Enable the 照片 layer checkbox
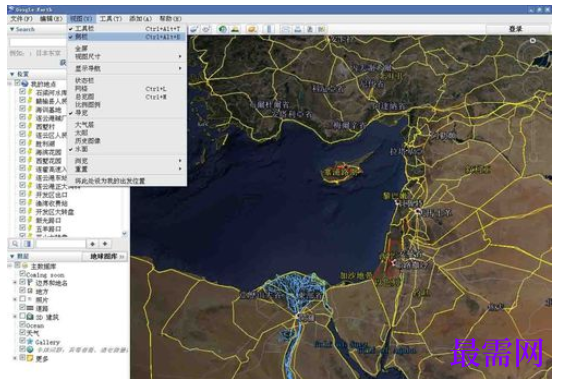This screenshot has width=562, height=384. point(23,299)
